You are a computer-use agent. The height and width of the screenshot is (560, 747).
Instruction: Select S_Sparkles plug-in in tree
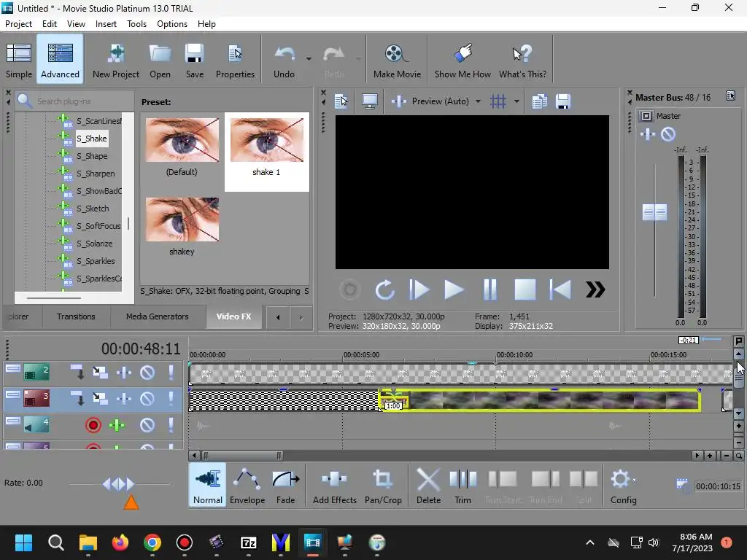coord(96,261)
